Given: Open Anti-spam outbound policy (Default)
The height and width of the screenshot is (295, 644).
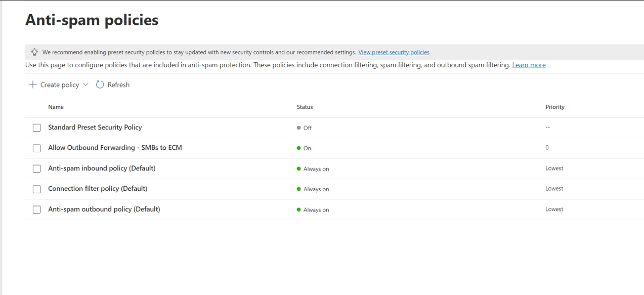Looking at the screenshot, I should 104,209.
